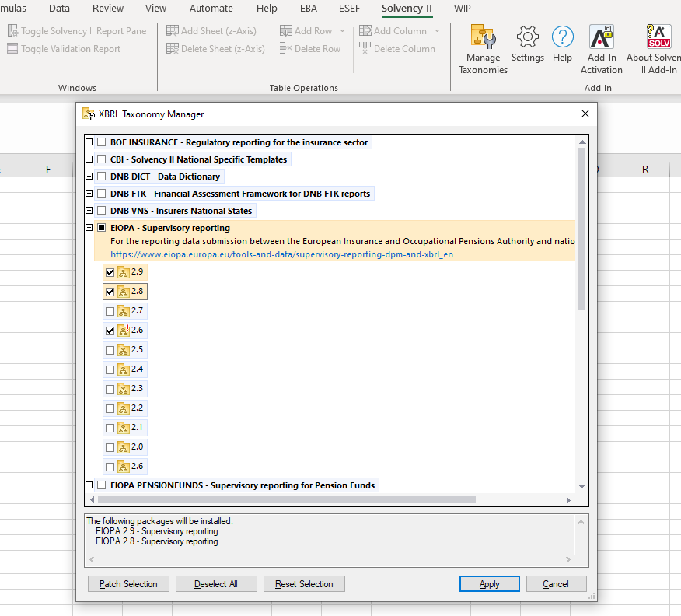
Task: Uncheck the EIOPA 2.9 taxonomy checkbox
Action: [x=110, y=273]
